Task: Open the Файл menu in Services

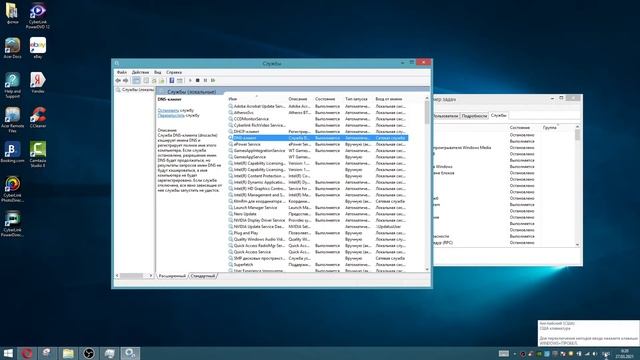Action: click(x=122, y=72)
